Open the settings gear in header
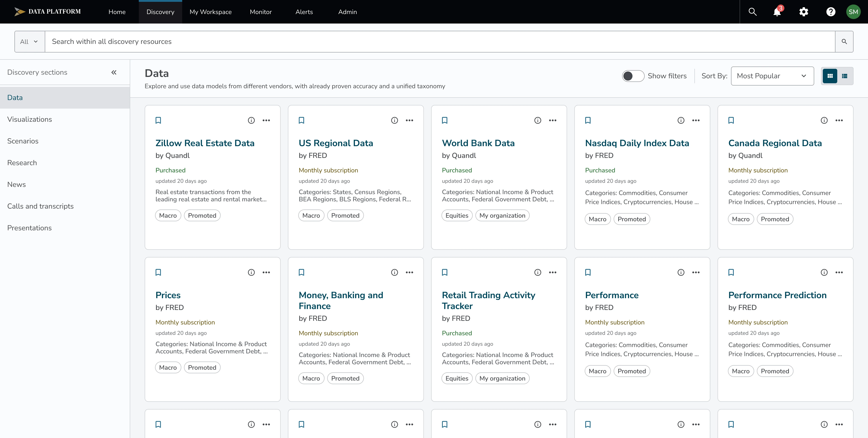The width and height of the screenshot is (868, 438). tap(804, 12)
